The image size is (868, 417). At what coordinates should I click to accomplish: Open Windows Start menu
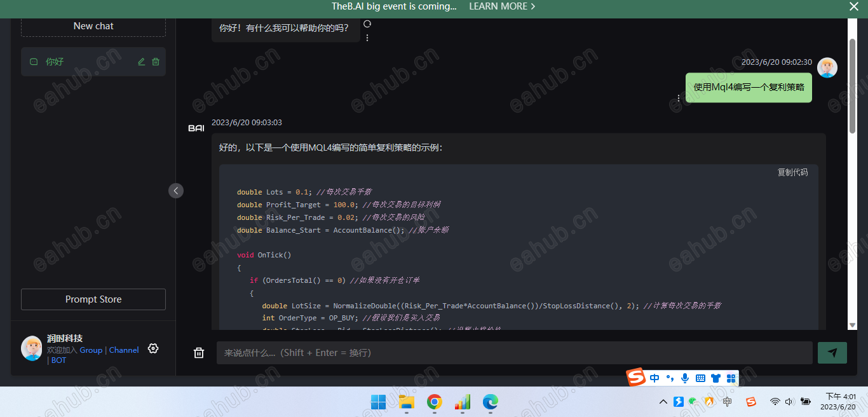378,402
